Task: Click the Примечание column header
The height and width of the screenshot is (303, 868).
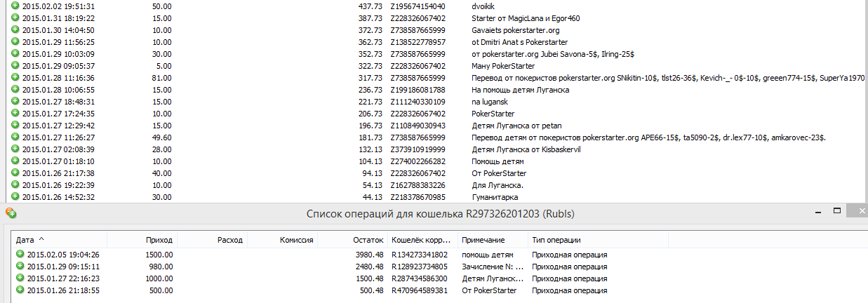Action: tap(483, 240)
